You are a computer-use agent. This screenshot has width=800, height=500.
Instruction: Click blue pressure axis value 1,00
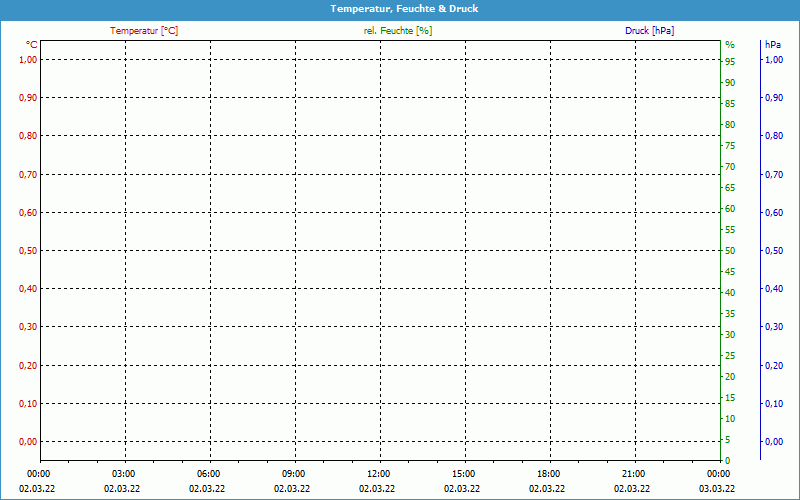pos(774,60)
